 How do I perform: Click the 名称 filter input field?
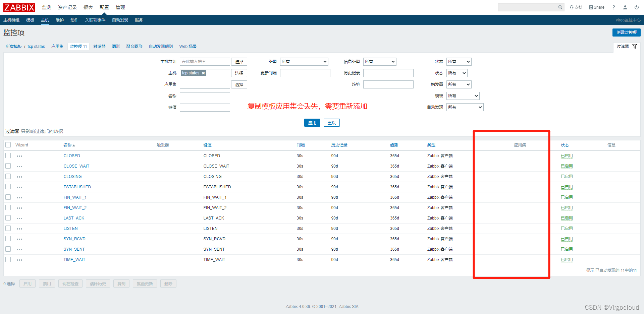205,96
